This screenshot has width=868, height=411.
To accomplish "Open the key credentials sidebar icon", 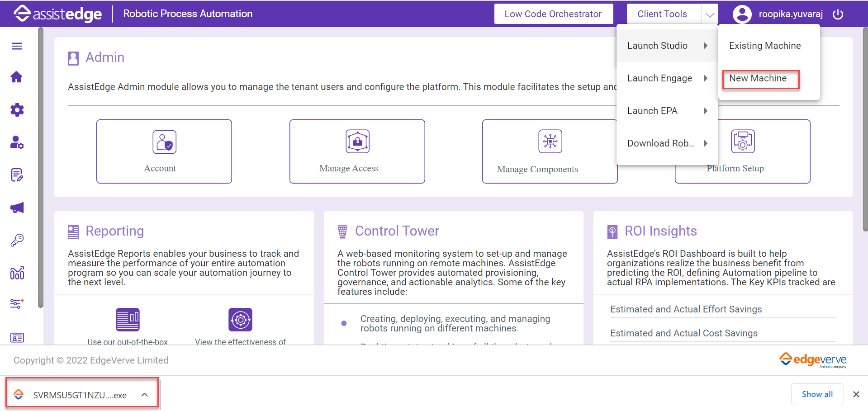I will tap(17, 240).
